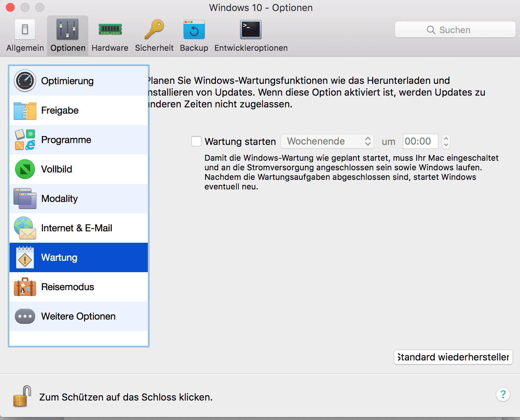520x420 pixels.
Task: Click the Wartung calendar warning icon
Action: coord(25,257)
